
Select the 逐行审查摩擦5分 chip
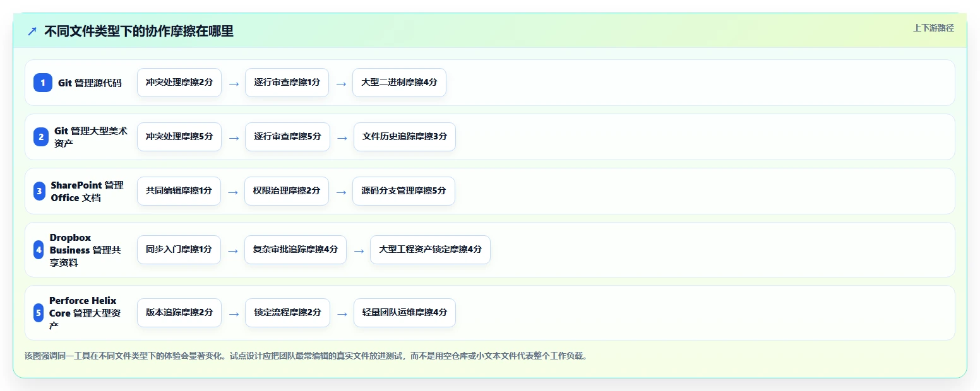(287, 137)
